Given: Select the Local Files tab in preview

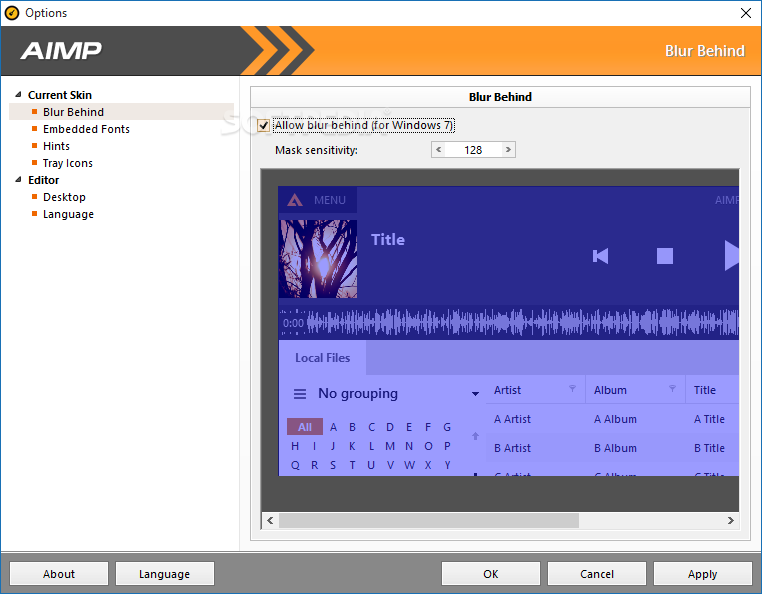Looking at the screenshot, I should point(323,358).
